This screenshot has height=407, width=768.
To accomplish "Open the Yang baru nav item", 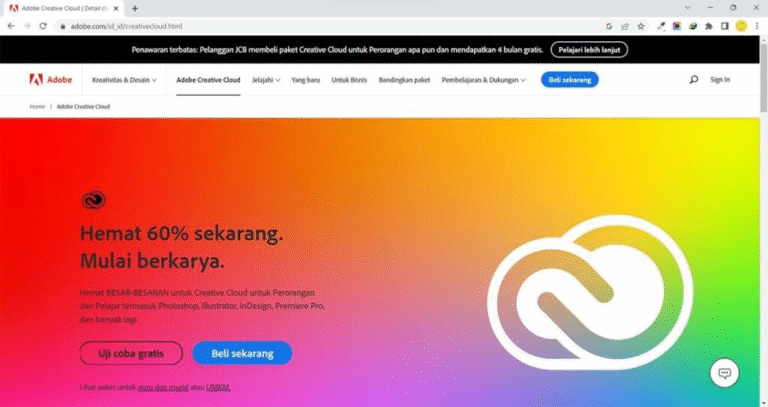I will pos(306,80).
